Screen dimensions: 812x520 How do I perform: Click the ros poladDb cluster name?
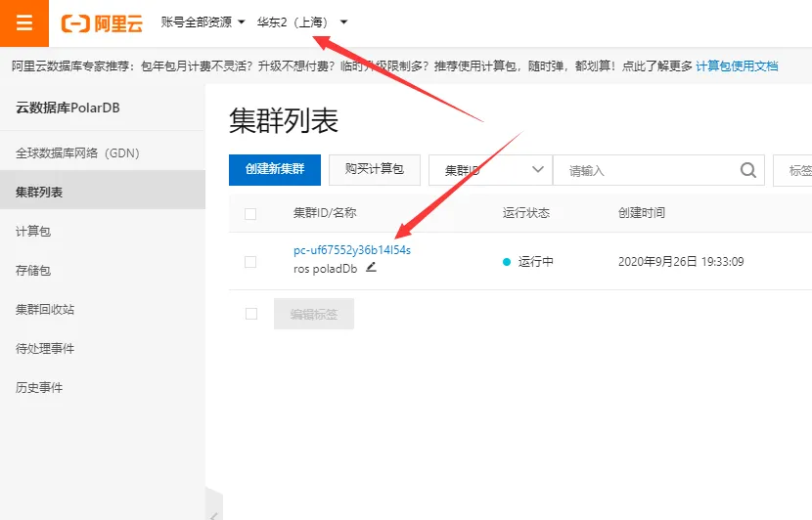325,269
